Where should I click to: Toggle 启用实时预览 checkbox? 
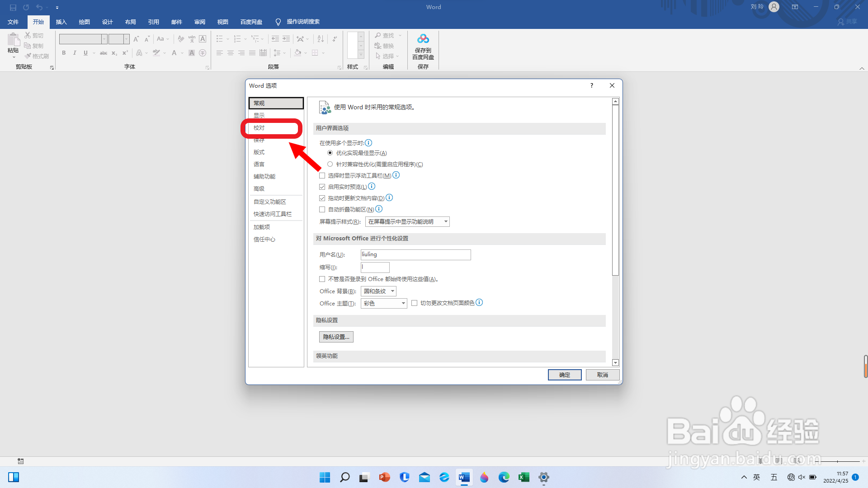[322, 187]
